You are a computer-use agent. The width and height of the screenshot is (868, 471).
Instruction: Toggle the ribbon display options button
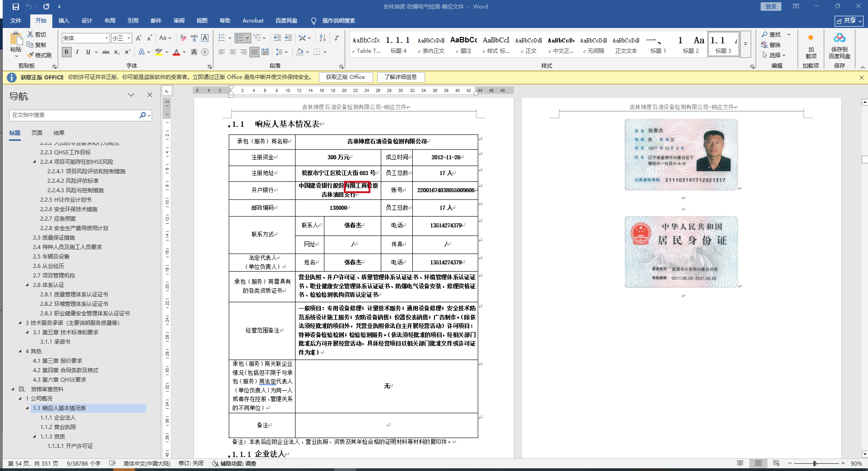pos(796,6)
